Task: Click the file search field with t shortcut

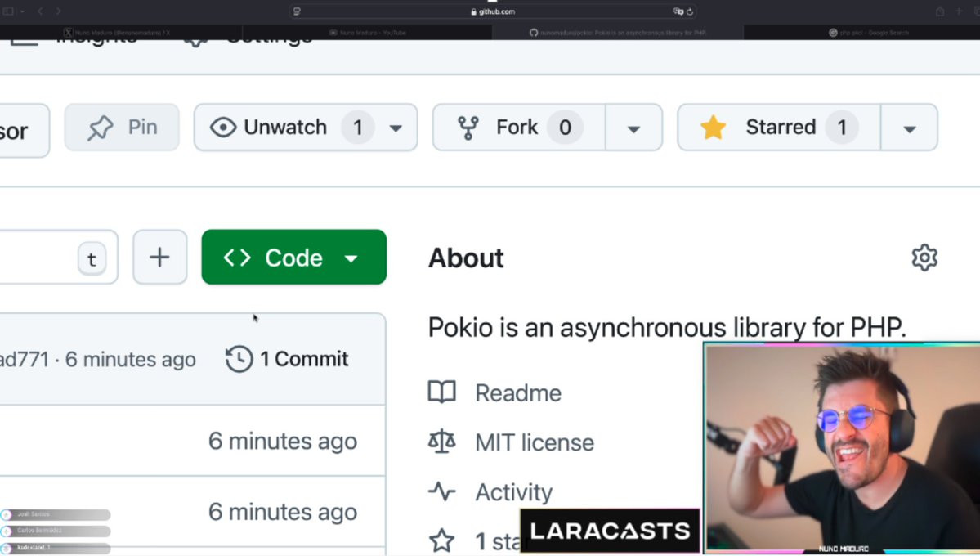Action: point(59,257)
